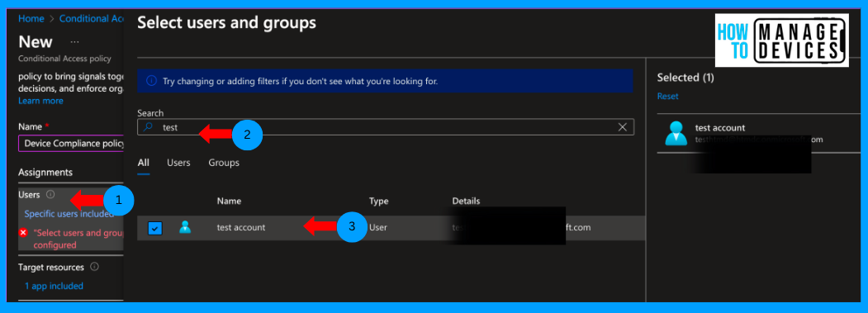The image size is (868, 313).
Task: Click the search magnifier icon
Action: coord(147,127)
